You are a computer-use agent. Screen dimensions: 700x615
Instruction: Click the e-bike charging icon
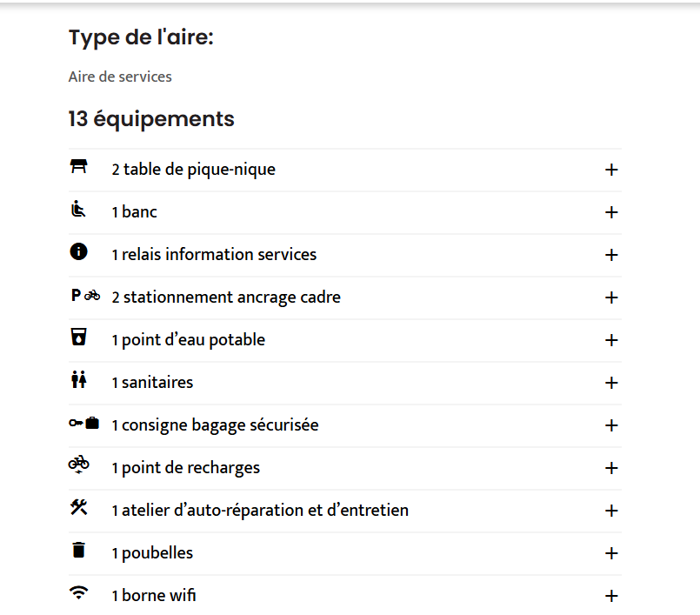coord(79,465)
